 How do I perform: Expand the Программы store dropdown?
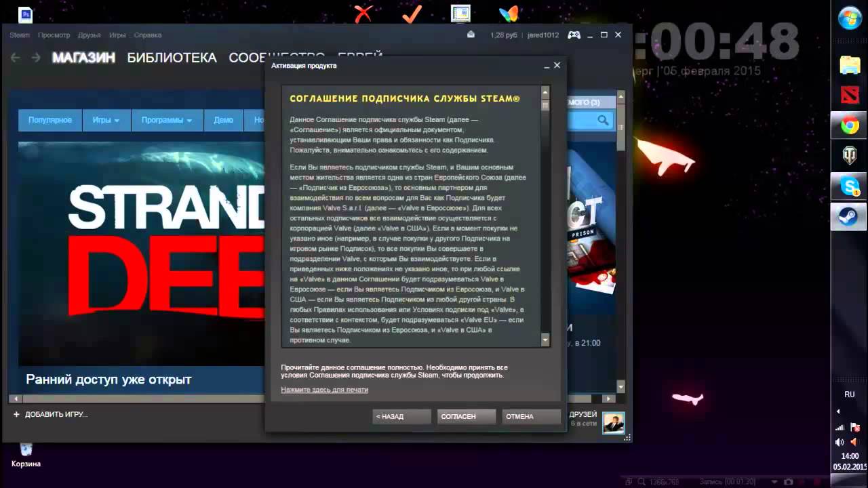pos(166,120)
